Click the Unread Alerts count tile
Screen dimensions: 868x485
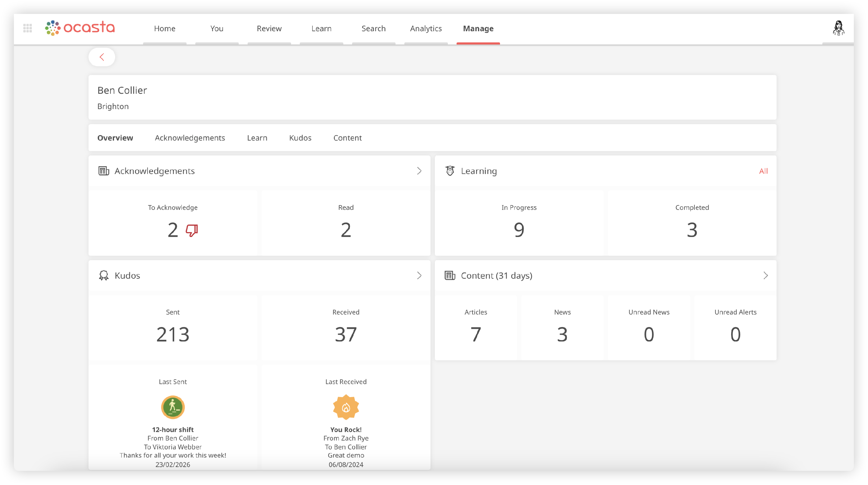click(735, 327)
